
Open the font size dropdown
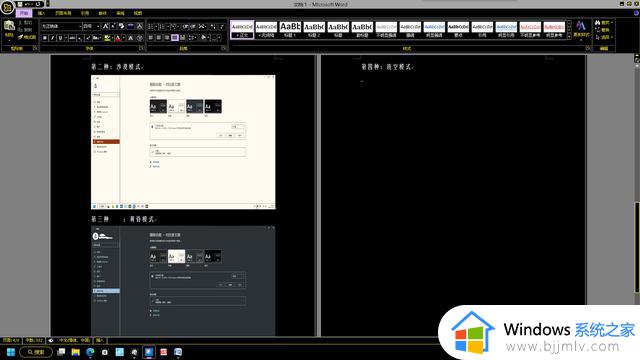98,27
